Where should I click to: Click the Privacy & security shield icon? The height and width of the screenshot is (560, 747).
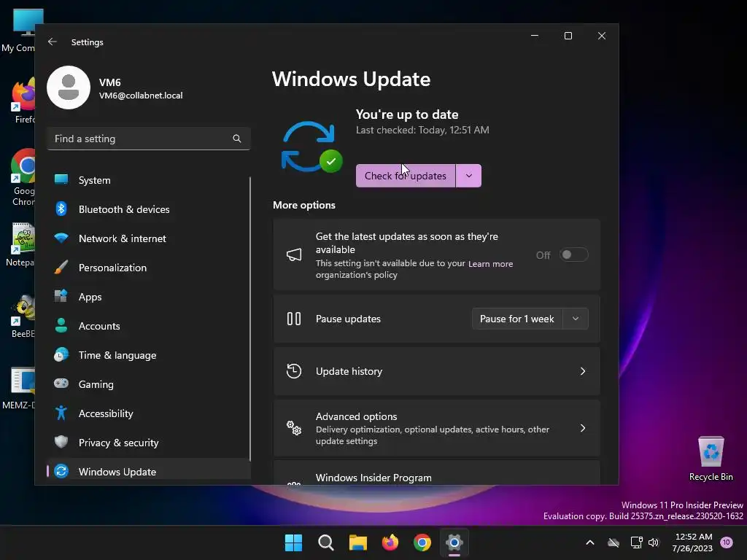pyautogui.click(x=61, y=442)
